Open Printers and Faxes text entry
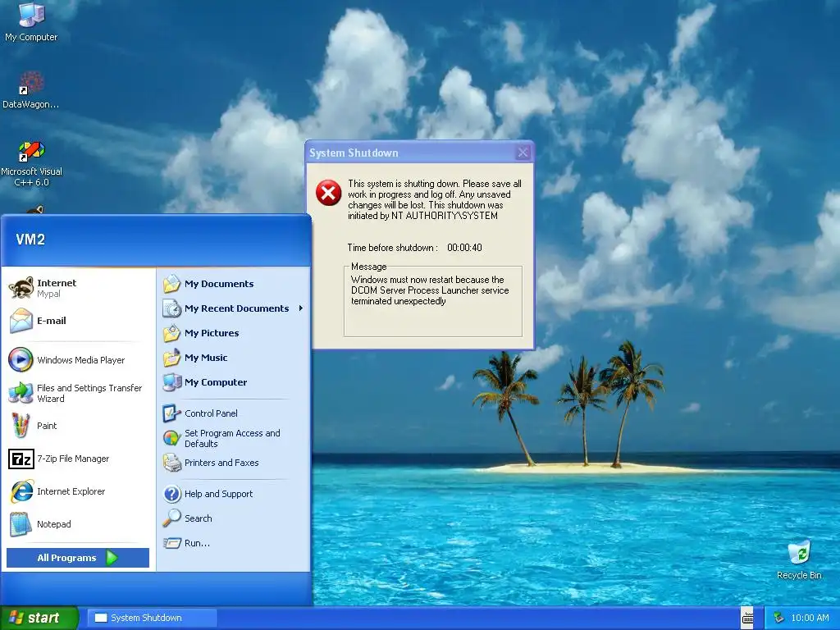The width and height of the screenshot is (840, 630). coord(221,463)
